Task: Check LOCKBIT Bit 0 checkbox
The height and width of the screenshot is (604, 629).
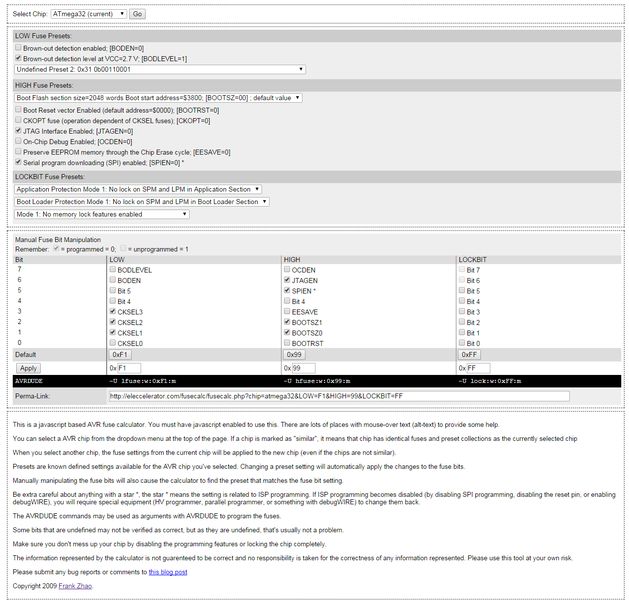Action: click(x=462, y=343)
